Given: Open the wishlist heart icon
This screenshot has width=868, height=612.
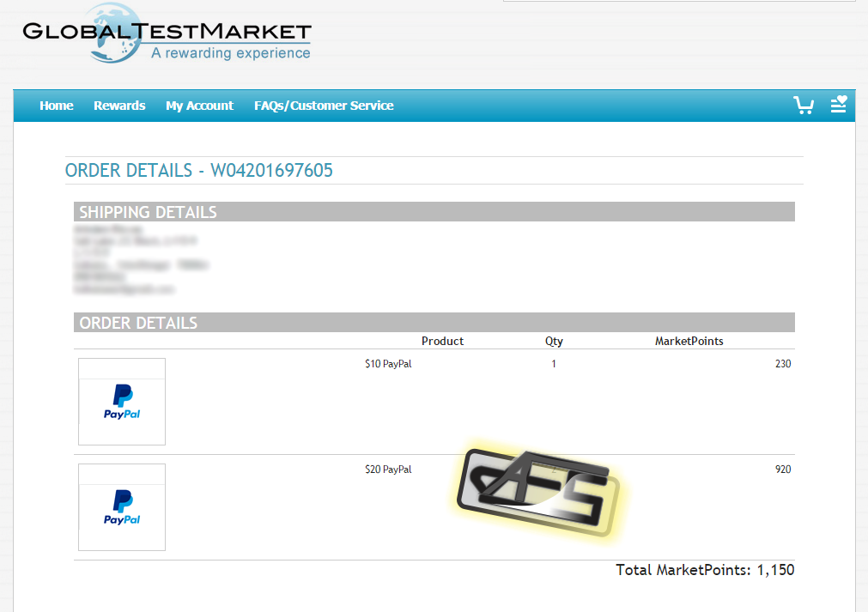Looking at the screenshot, I should coord(839,104).
